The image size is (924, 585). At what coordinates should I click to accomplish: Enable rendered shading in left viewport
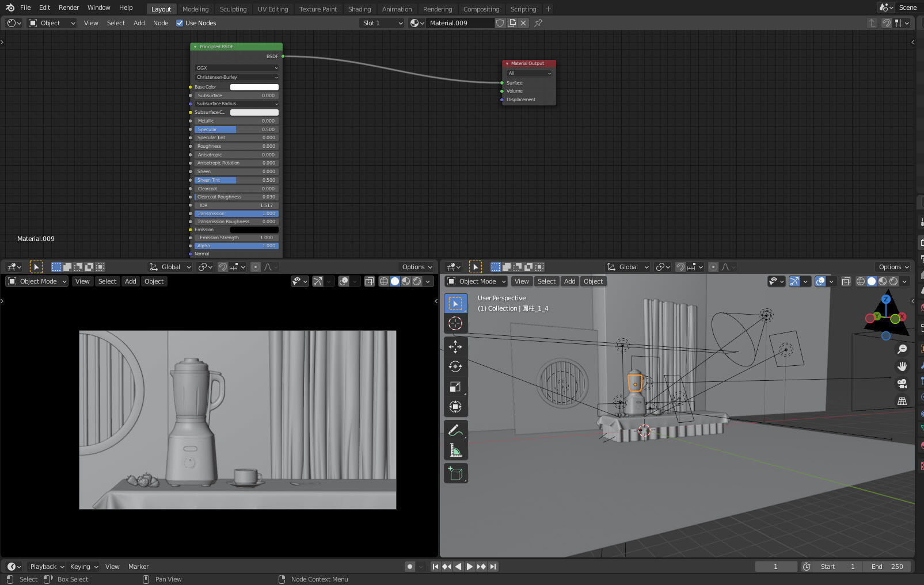click(x=417, y=281)
